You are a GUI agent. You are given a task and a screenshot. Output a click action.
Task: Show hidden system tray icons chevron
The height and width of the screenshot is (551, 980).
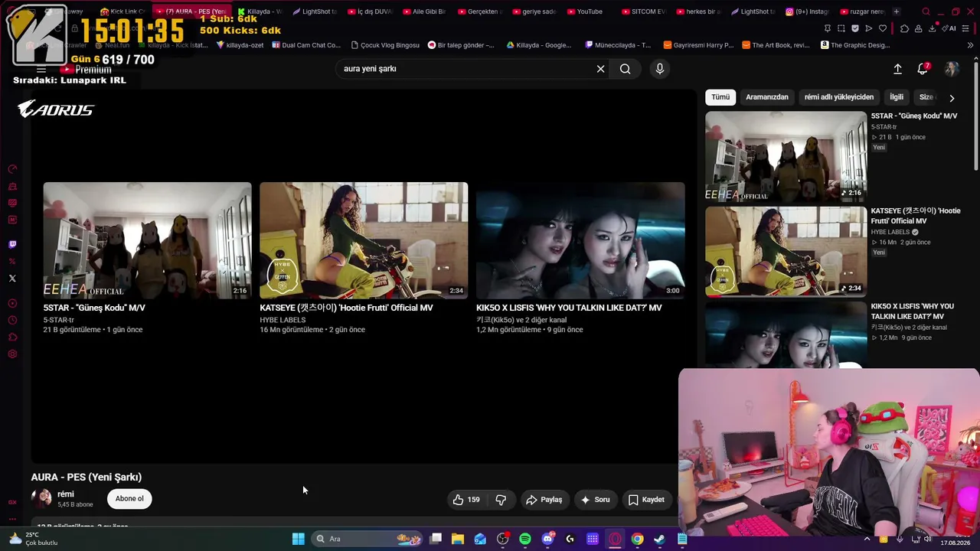pos(867,539)
